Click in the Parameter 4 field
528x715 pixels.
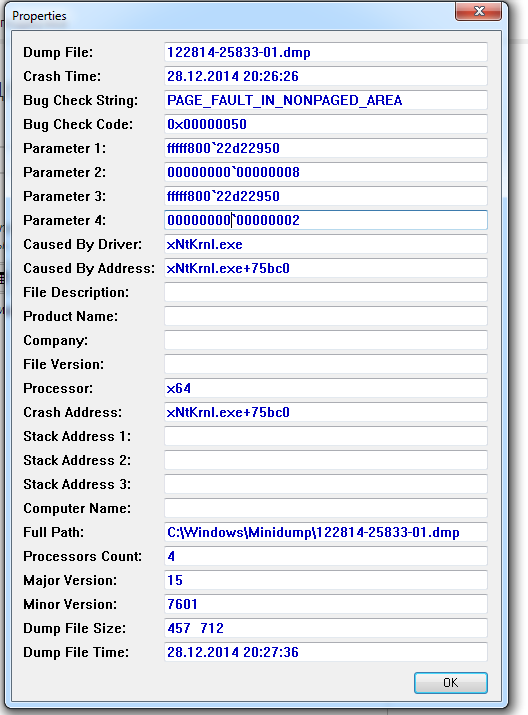pos(326,220)
